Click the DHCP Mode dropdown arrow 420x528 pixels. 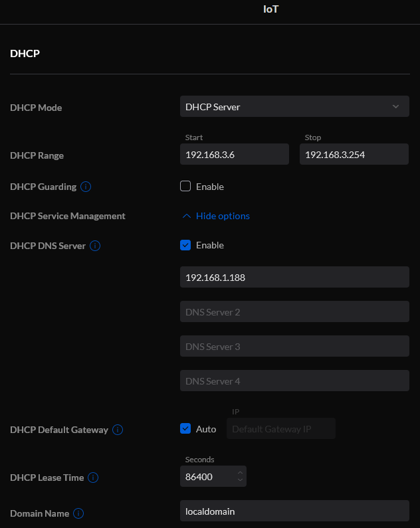(x=396, y=107)
